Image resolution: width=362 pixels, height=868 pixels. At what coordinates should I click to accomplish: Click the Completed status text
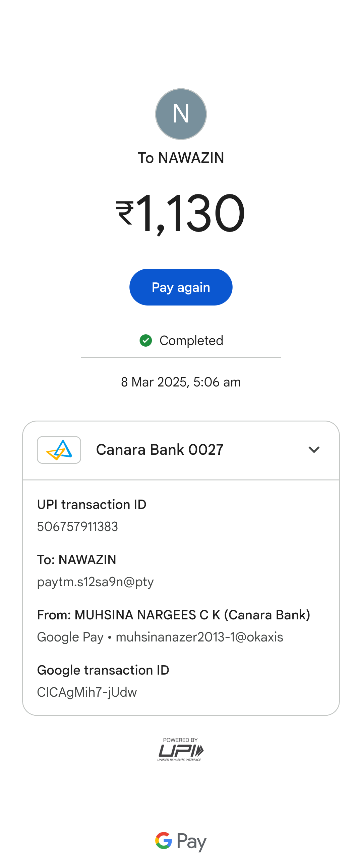pos(191,340)
